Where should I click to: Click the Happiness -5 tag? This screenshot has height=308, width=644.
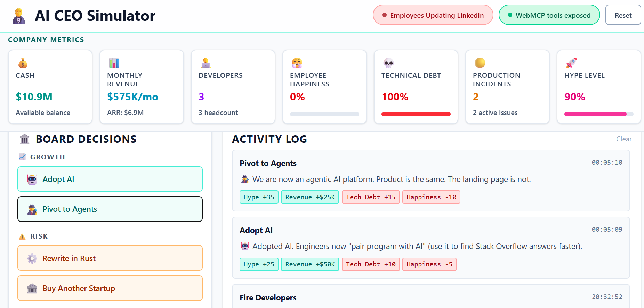(x=429, y=264)
